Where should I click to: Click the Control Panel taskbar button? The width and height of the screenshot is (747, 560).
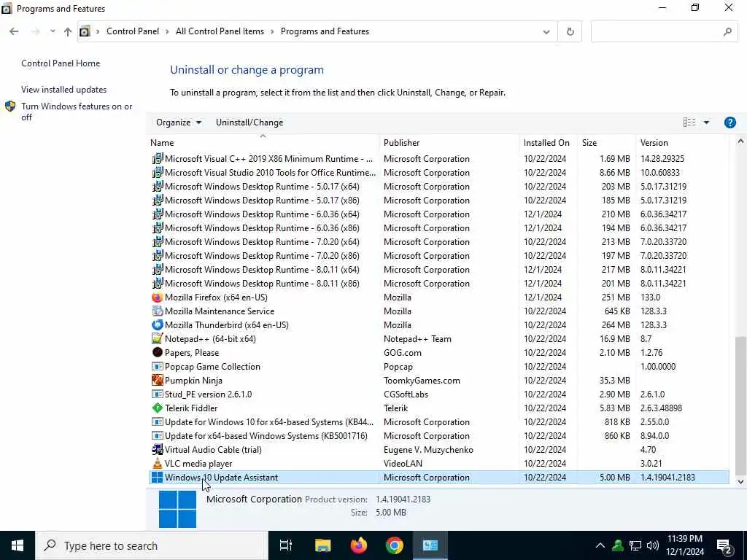430,545
